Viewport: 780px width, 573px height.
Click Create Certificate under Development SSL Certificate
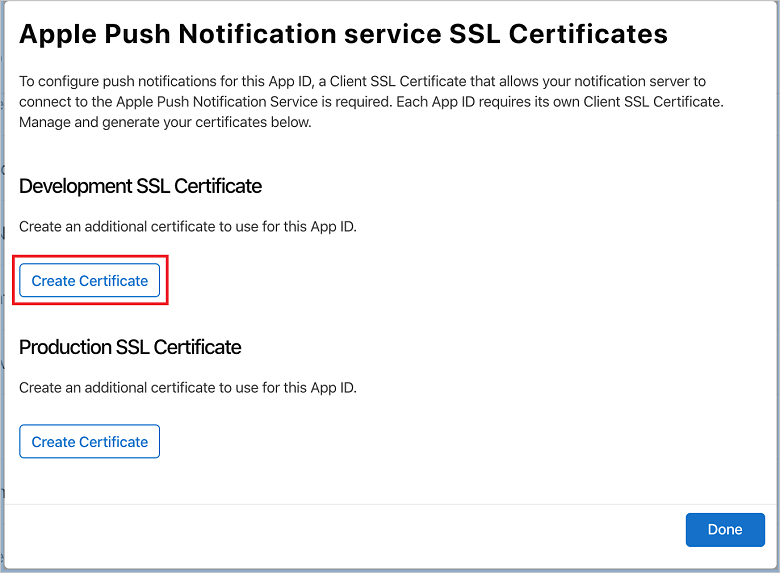click(x=90, y=281)
